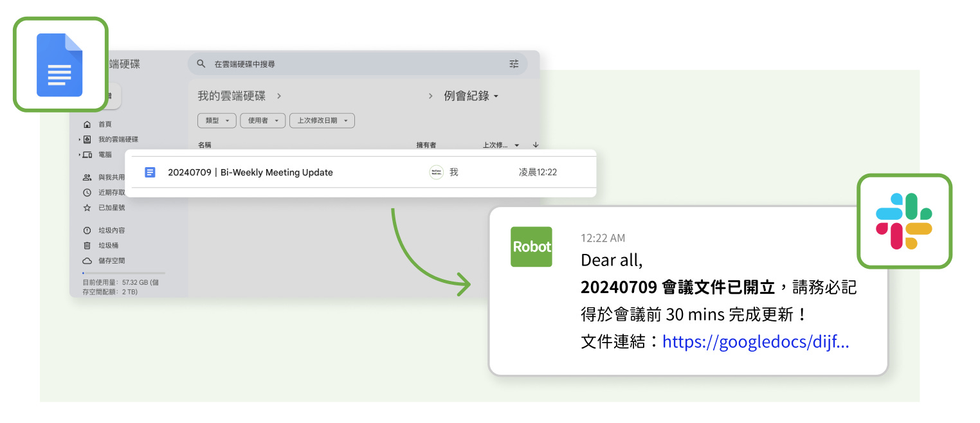Click the search magnifier icon in Drive

pos(201,64)
